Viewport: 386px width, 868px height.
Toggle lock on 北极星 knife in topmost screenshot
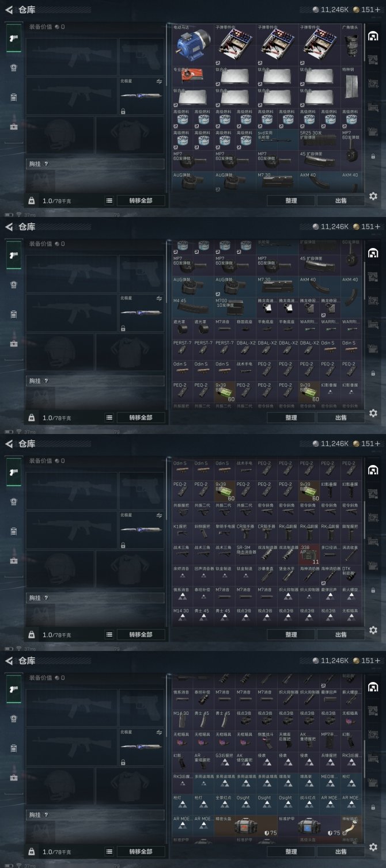pos(123,111)
